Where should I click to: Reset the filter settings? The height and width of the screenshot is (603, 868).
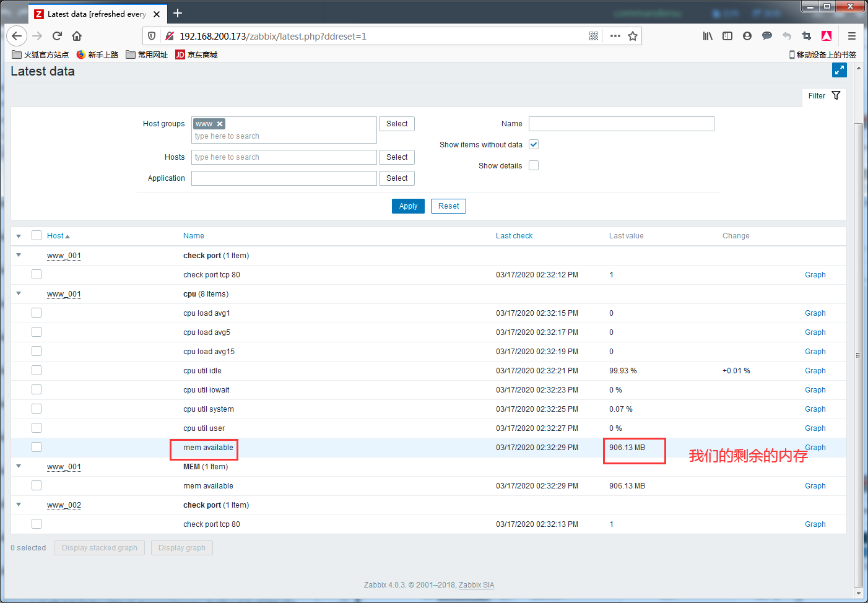click(448, 206)
